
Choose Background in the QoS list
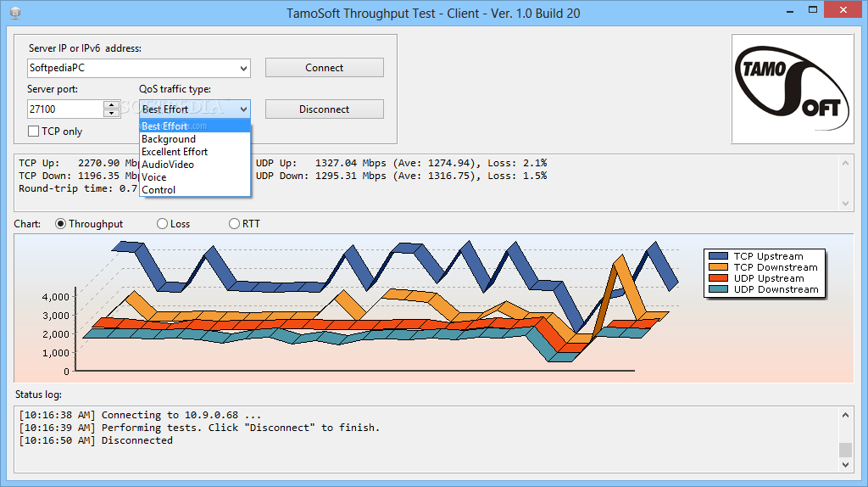195,139
